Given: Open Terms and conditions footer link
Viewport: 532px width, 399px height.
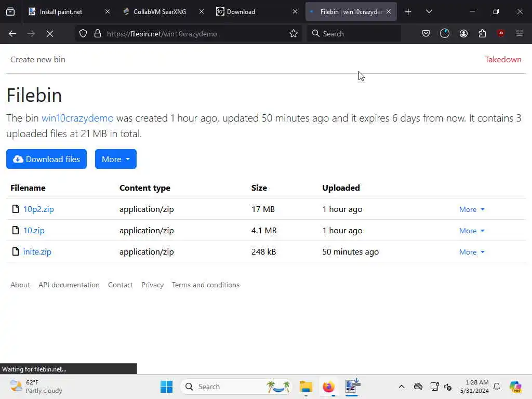Looking at the screenshot, I should tap(206, 285).
